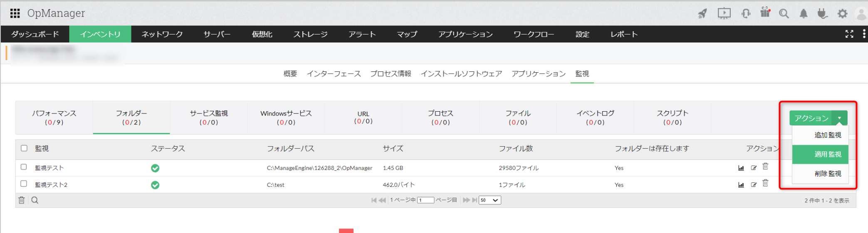This screenshot has height=233, width=868.
Task: Click the trash icon in table footer
Action: coord(22,200)
